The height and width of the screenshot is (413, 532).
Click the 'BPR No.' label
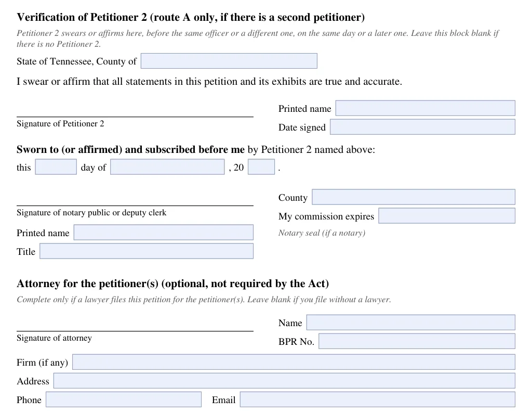pyautogui.click(x=296, y=342)
